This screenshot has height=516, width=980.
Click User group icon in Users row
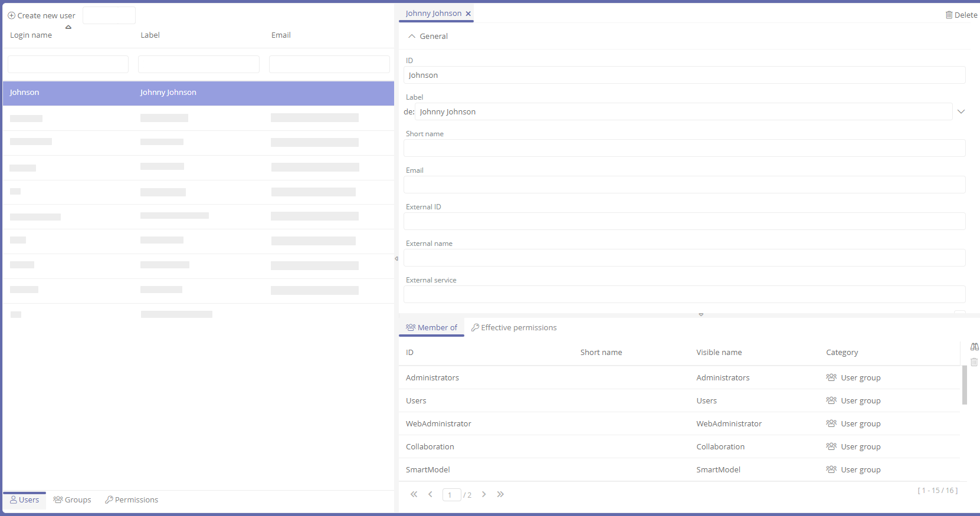point(831,400)
